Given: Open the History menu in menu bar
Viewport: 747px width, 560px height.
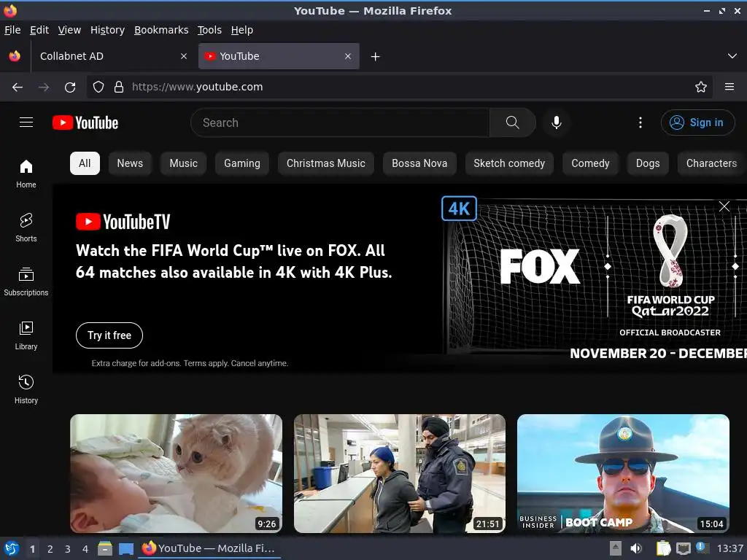Looking at the screenshot, I should click(108, 30).
